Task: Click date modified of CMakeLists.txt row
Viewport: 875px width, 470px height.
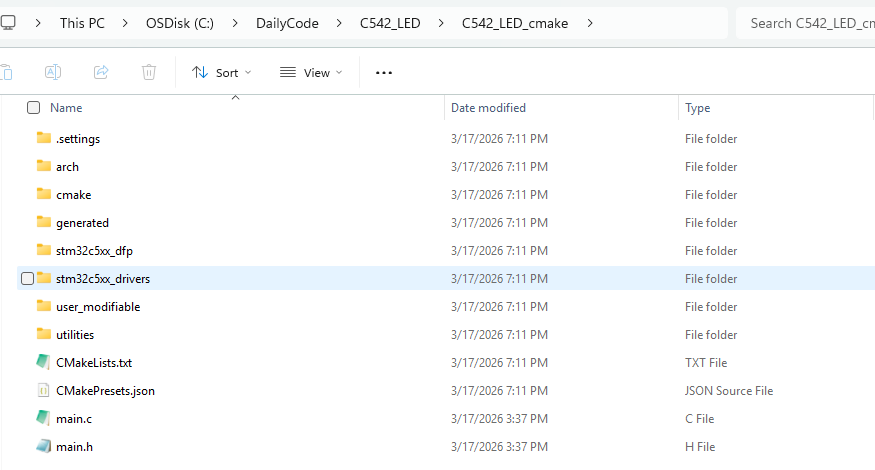Action: tap(499, 363)
